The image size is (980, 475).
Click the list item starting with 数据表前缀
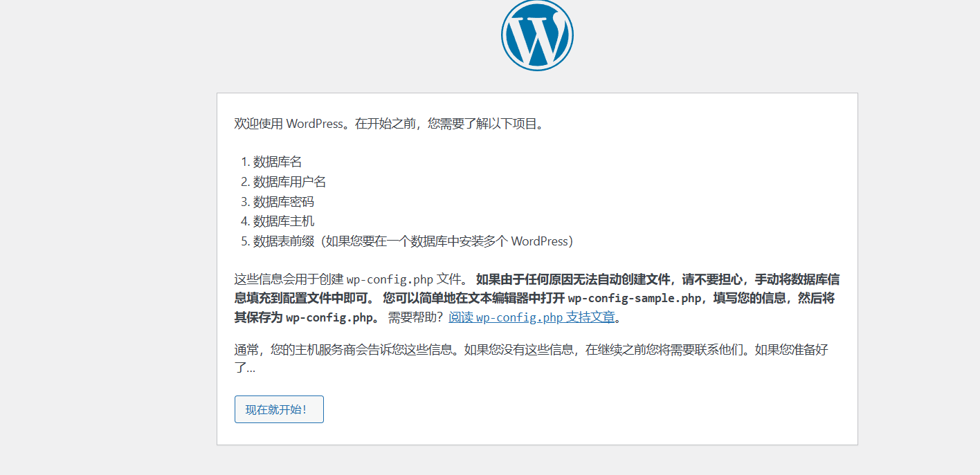click(x=414, y=241)
